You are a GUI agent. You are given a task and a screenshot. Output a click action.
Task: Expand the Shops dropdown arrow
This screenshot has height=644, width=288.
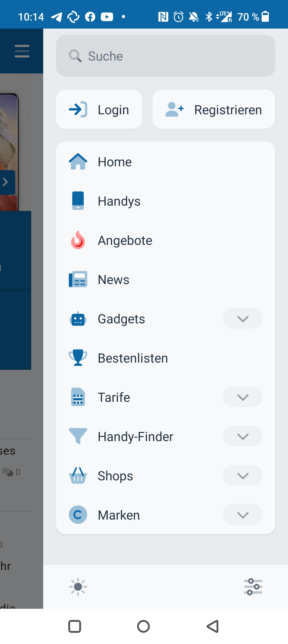243,475
